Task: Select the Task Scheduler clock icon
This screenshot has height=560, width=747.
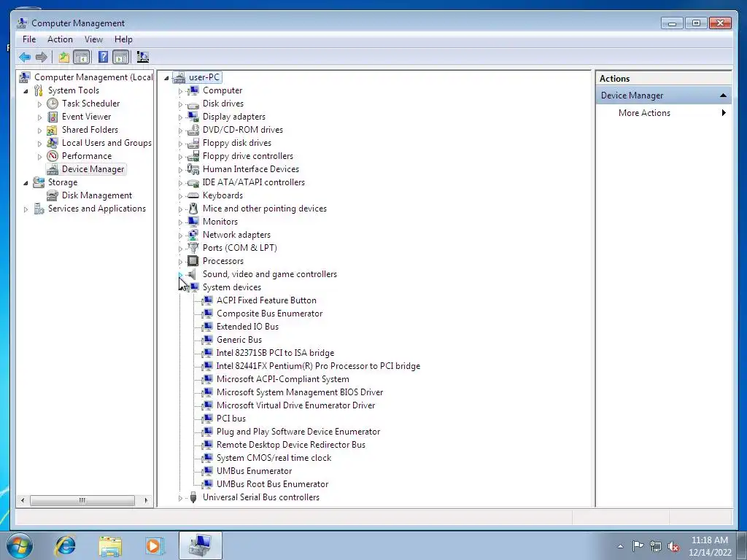Action: (x=53, y=104)
